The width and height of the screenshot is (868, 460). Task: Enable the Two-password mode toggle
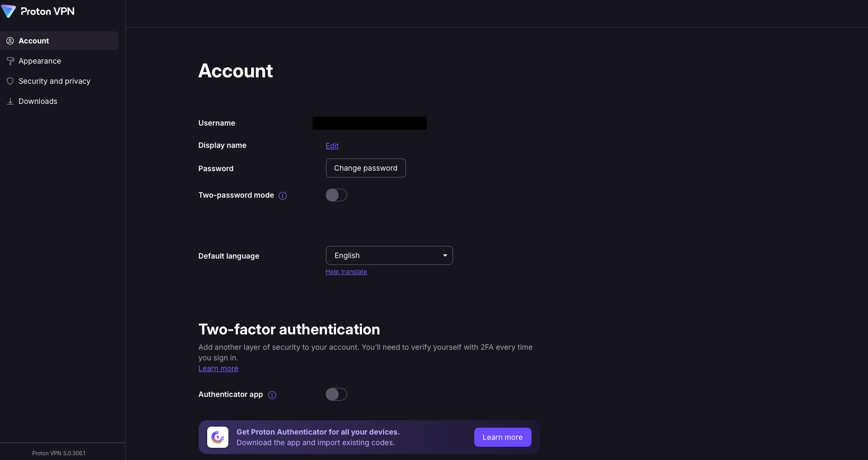tap(336, 195)
